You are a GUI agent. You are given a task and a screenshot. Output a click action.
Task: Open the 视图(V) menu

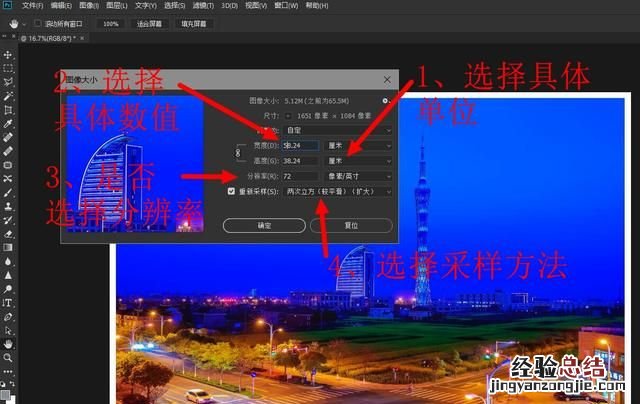(x=256, y=6)
